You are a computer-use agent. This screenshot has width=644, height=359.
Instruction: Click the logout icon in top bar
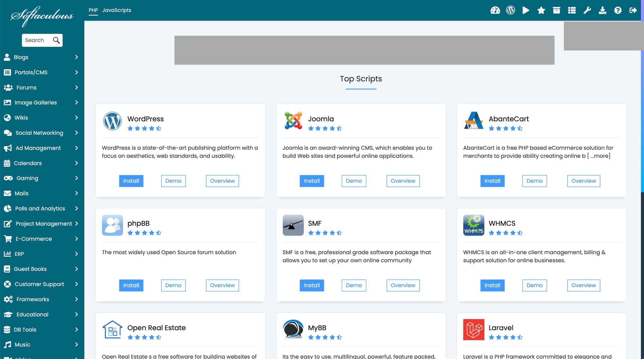(x=633, y=10)
